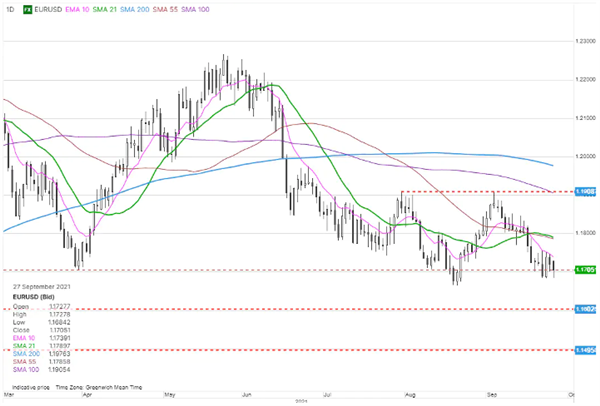Screen dimensions: 600x406
Task: Click the SMA 200 row in data panel
Action: point(41,354)
